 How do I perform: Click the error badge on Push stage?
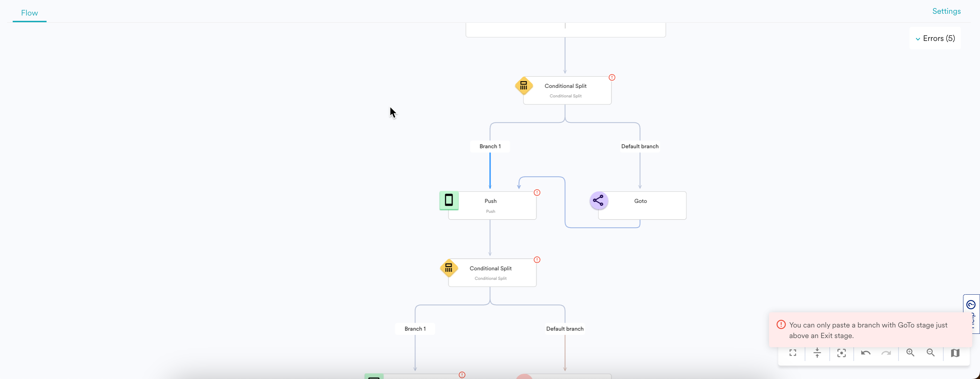click(x=537, y=193)
